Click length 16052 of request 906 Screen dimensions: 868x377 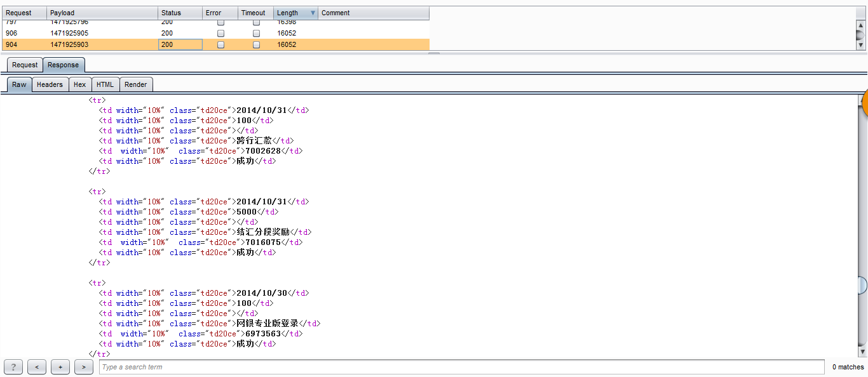[x=287, y=33]
